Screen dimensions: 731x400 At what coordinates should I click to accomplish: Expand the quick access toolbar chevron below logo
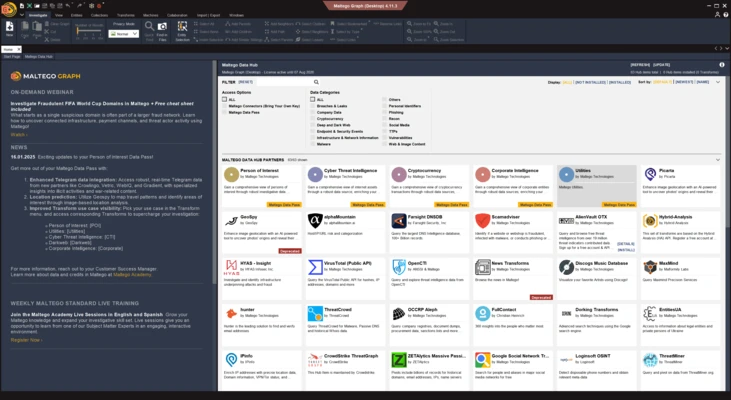pyautogui.click(x=21, y=15)
